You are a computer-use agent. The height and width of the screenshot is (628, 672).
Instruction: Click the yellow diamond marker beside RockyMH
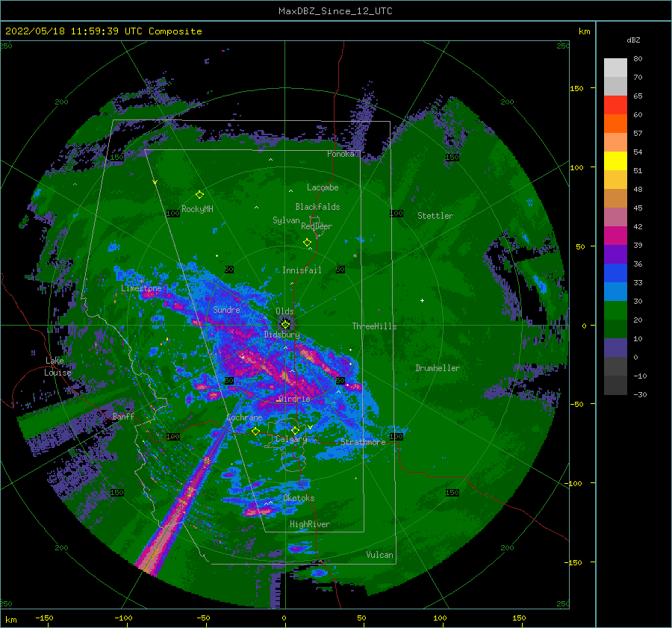pos(199,195)
